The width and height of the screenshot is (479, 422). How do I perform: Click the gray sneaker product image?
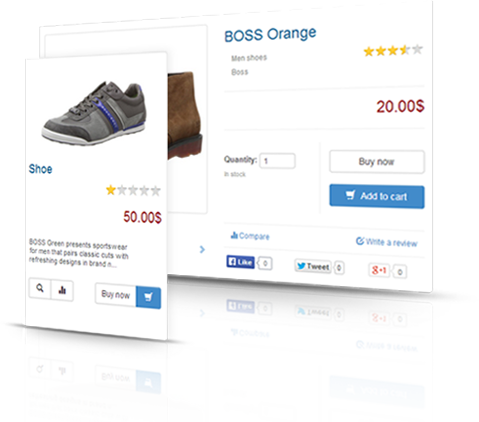pos(95,113)
